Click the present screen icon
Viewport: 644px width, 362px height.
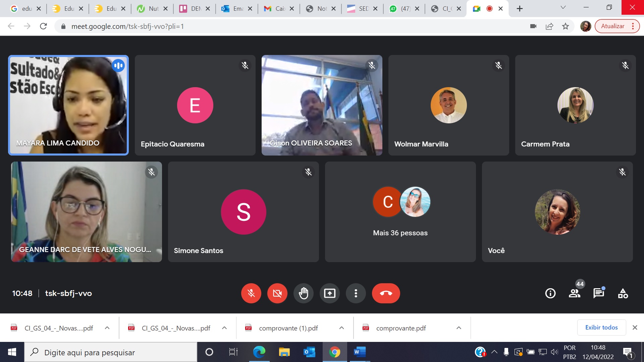[329, 293]
